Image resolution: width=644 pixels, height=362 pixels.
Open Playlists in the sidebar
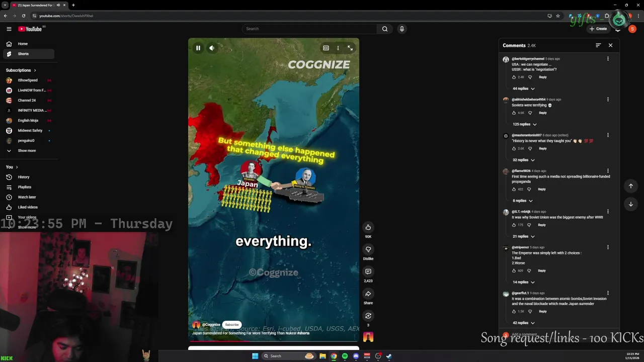pyautogui.click(x=29, y=187)
